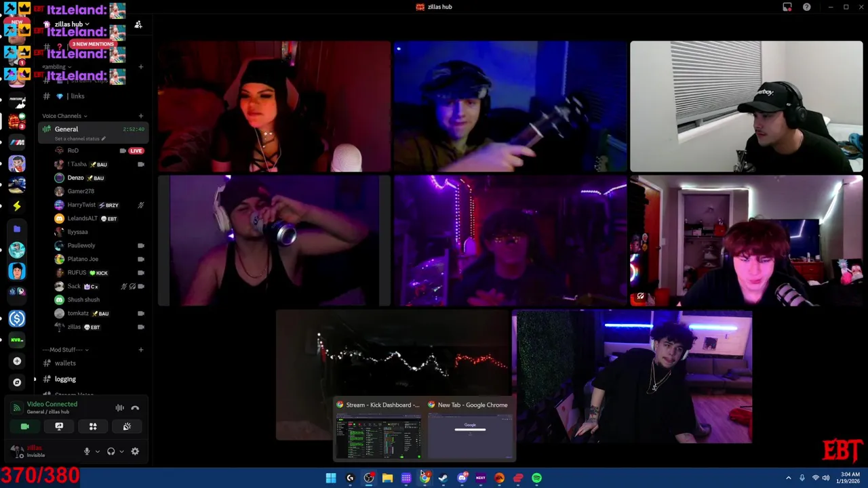Open OBS Studio from taskbar

[369, 478]
